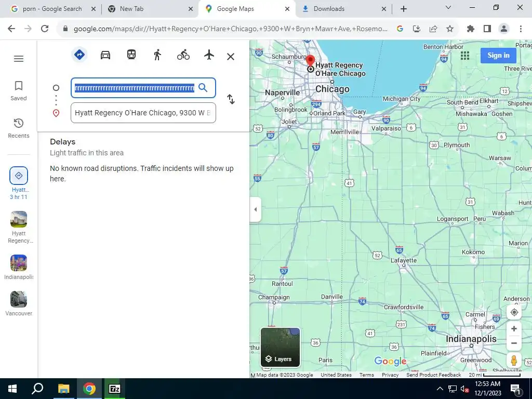Open Windows taskbar search
The height and width of the screenshot is (399, 532).
pos(37,389)
